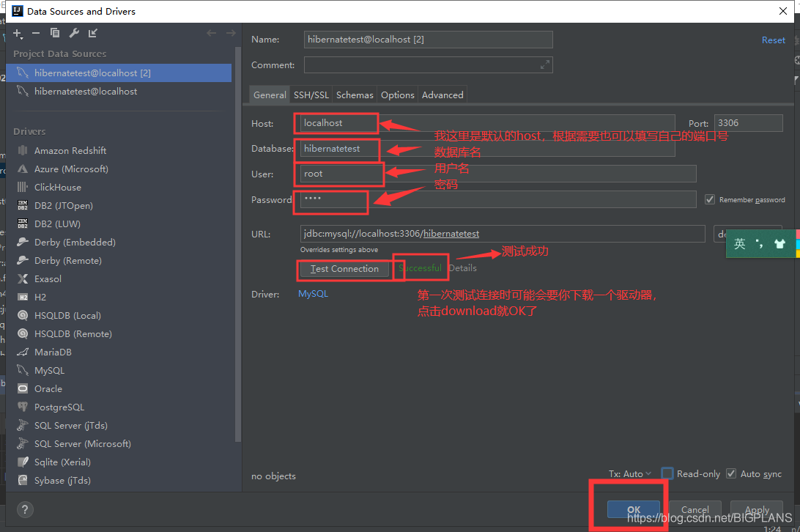Click the Database field containing hibernatetest
The image size is (800, 532).
point(487,149)
